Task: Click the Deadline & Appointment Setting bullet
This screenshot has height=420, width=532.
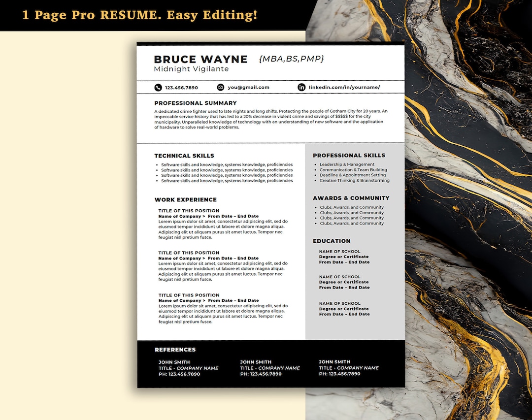Action: [x=353, y=175]
